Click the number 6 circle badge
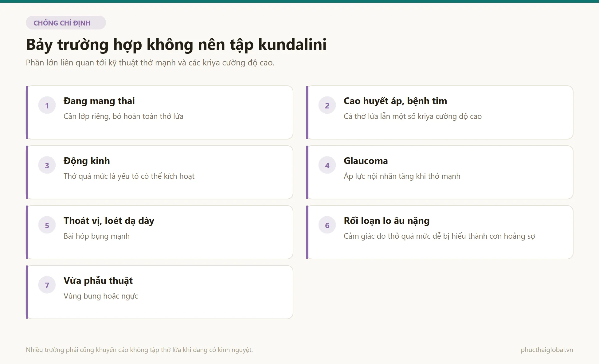 [x=327, y=225]
